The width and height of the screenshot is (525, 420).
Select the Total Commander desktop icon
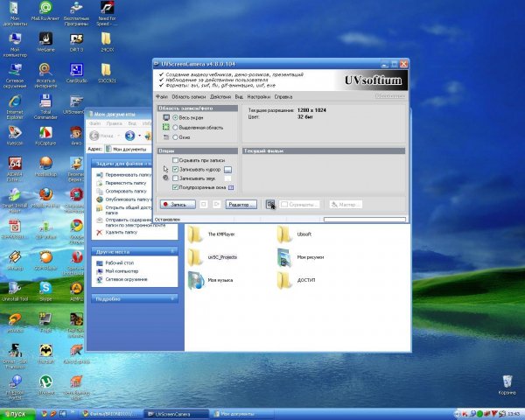coord(45,107)
